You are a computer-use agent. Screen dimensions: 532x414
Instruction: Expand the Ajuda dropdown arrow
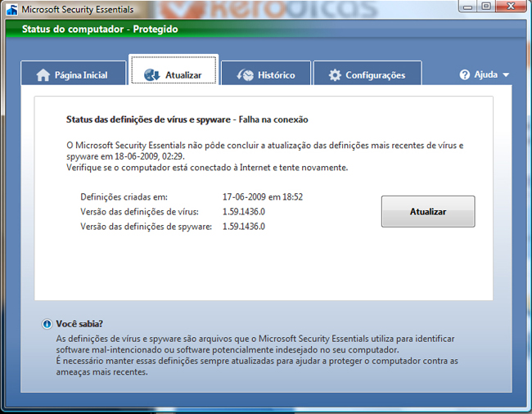pos(506,75)
